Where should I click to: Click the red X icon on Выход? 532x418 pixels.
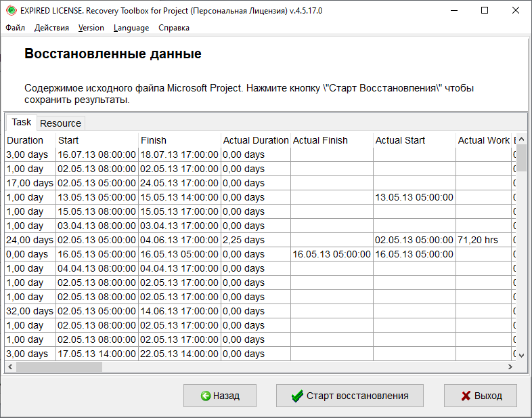tap(466, 396)
